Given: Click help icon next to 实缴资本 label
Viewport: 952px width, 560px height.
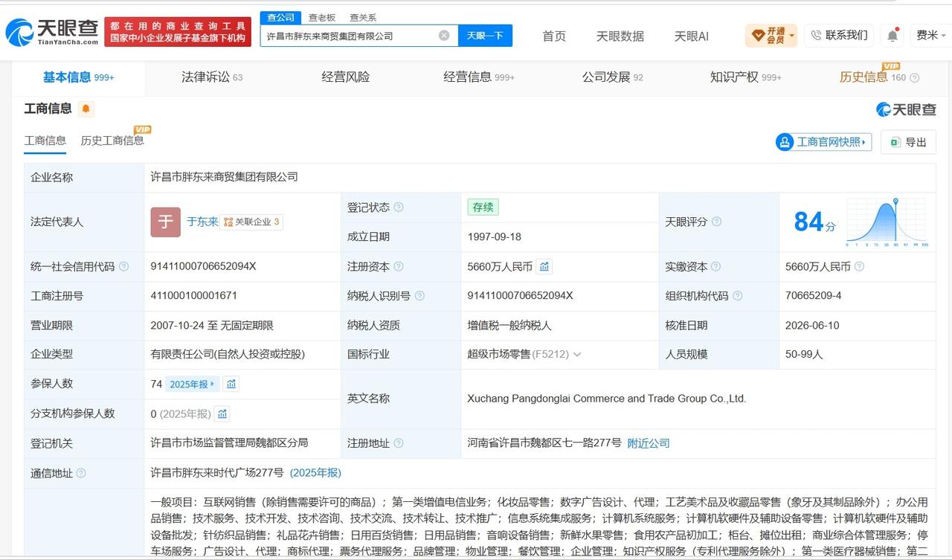Looking at the screenshot, I should 715,266.
